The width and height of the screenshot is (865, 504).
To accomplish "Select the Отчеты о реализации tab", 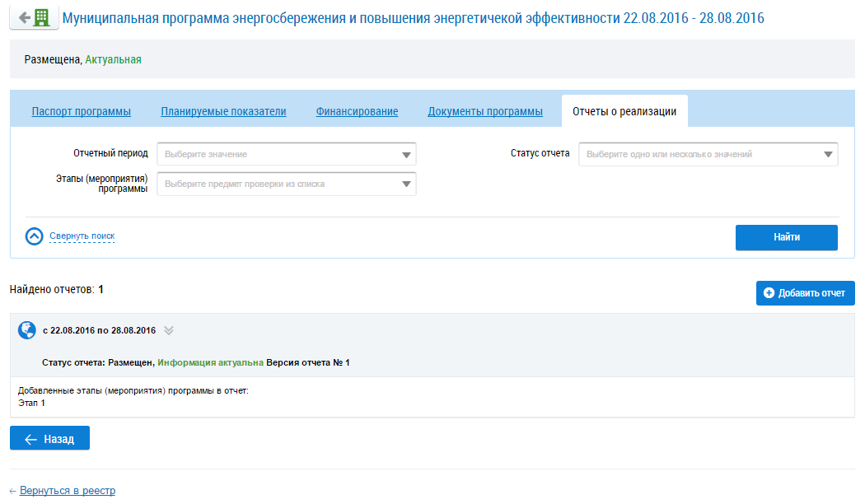I will 624,112.
